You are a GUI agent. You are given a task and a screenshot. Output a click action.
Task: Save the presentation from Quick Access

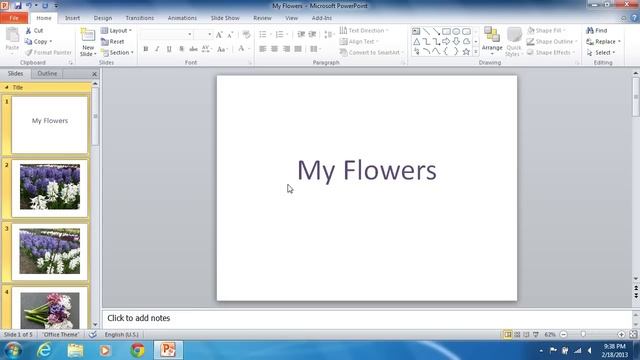tap(18, 6)
